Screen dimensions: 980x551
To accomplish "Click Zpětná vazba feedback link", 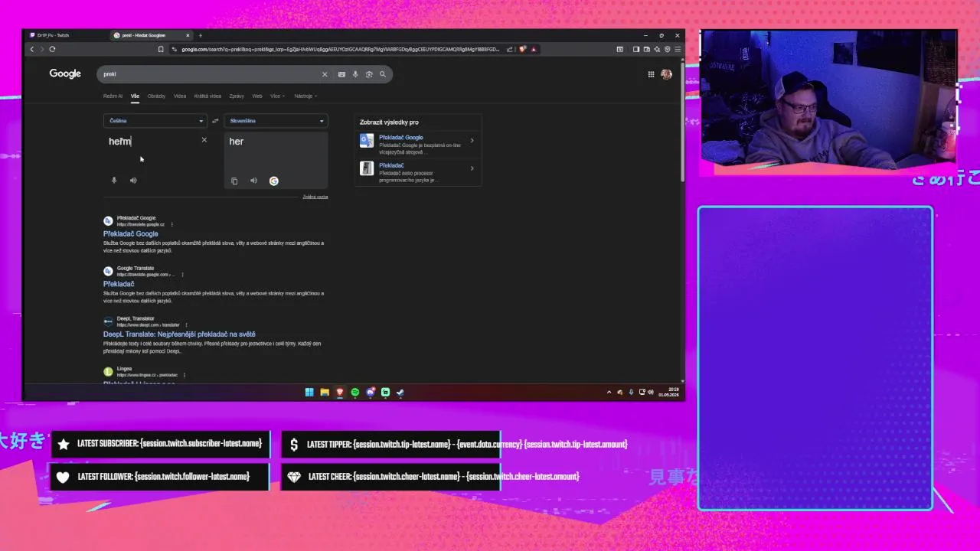I will pos(315,197).
